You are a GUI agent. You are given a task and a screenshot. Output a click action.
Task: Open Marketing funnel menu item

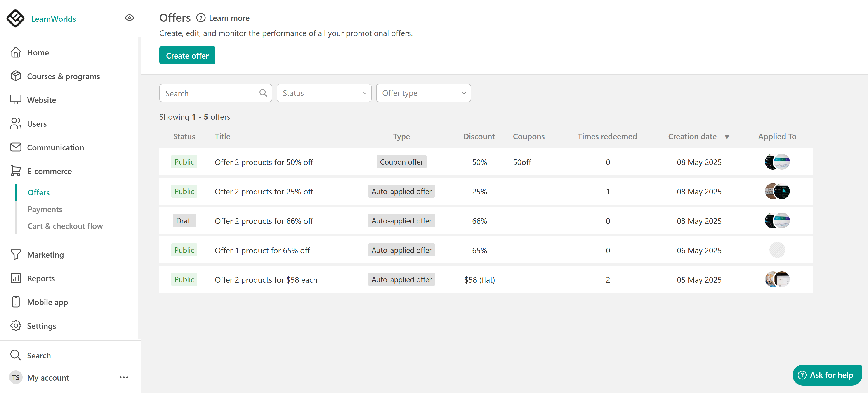(45, 255)
